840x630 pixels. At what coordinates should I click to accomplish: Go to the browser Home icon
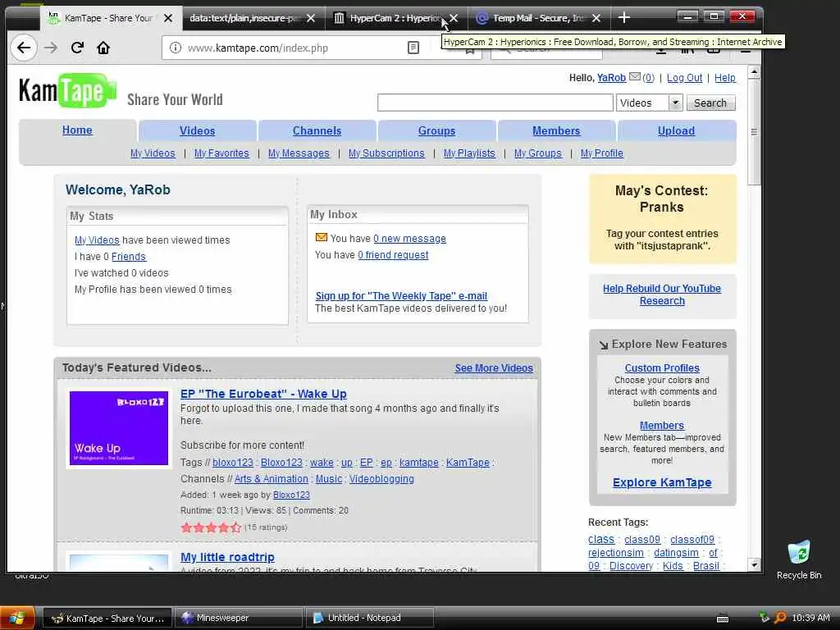pos(103,48)
